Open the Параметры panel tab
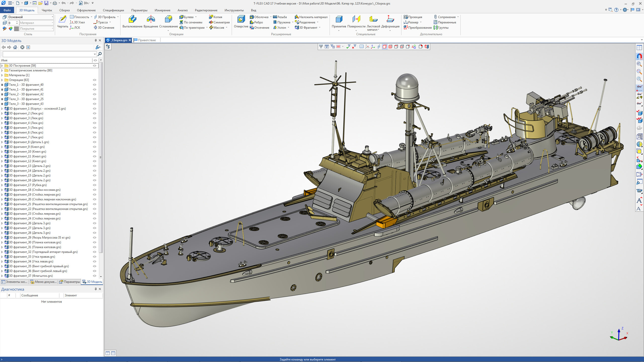 click(x=70, y=282)
